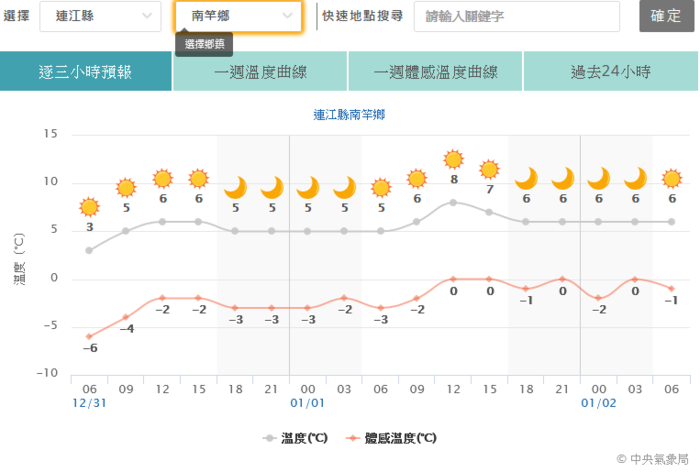Open the 連江縣 county dropdown
700x472 pixels.
pyautogui.click(x=100, y=17)
